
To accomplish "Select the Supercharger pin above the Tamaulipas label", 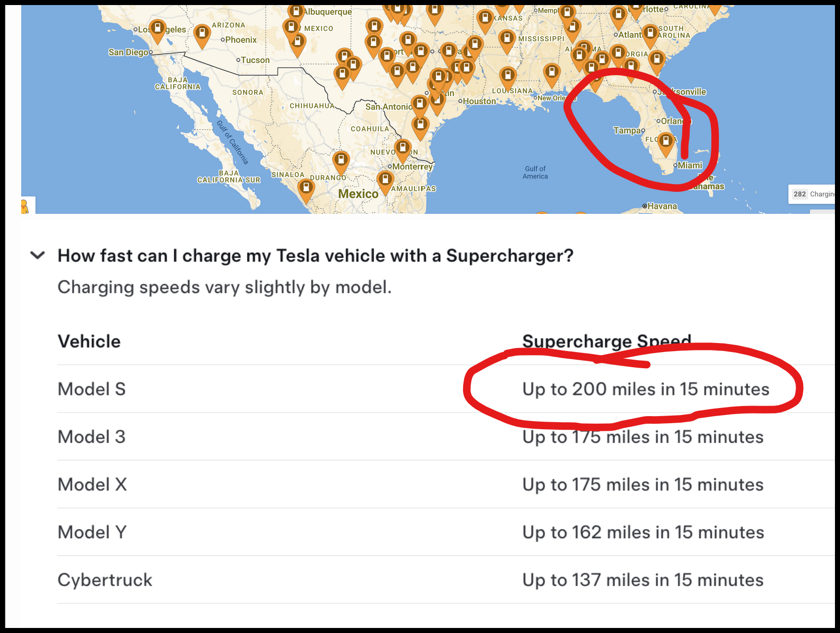I will click(385, 180).
